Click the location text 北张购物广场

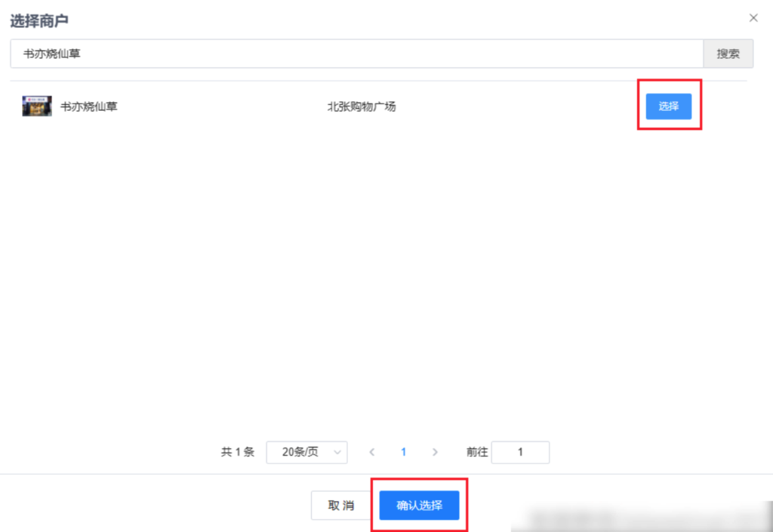click(x=362, y=106)
